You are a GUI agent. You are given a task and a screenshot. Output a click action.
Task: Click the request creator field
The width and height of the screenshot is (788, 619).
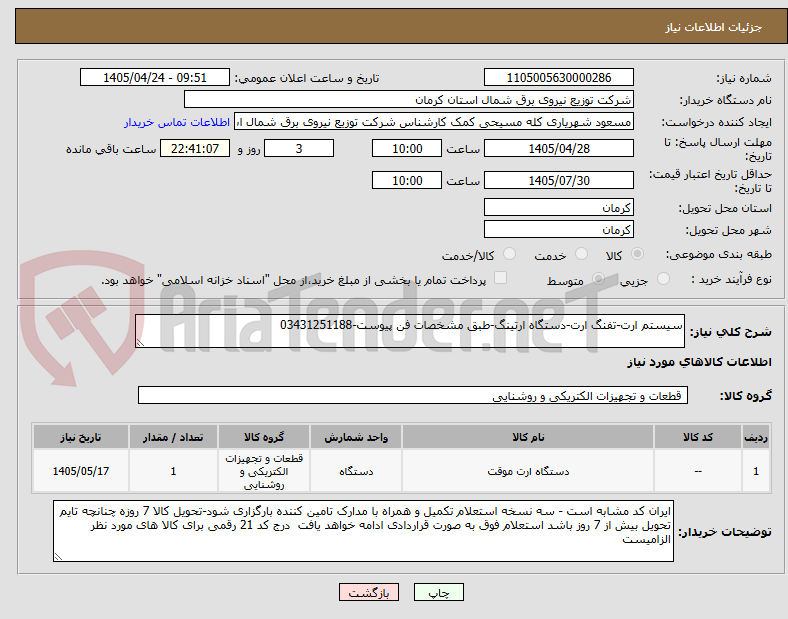pyautogui.click(x=434, y=122)
